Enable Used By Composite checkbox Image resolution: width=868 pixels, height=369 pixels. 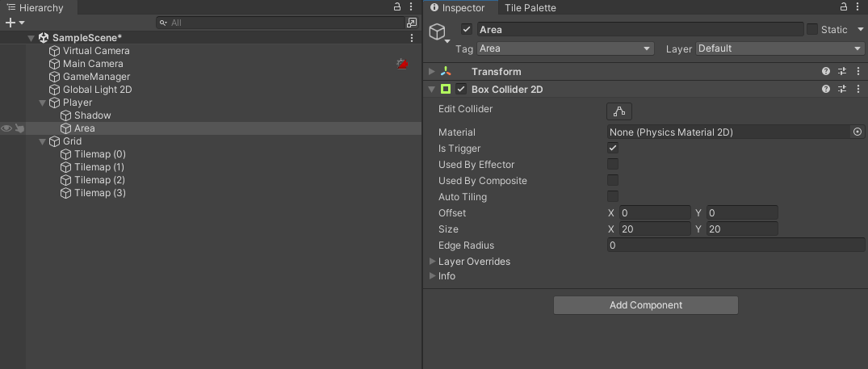coord(613,180)
